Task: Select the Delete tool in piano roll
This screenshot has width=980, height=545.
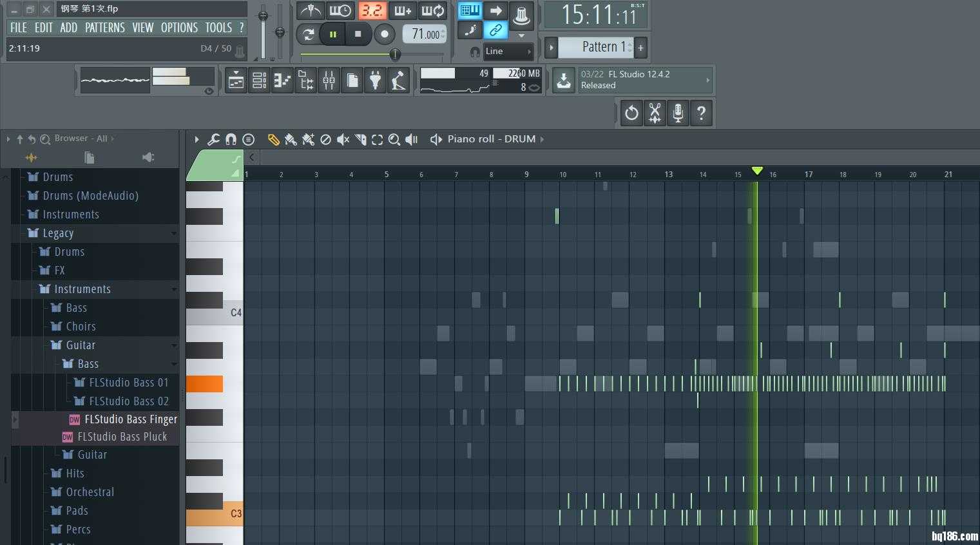Action: [x=326, y=139]
